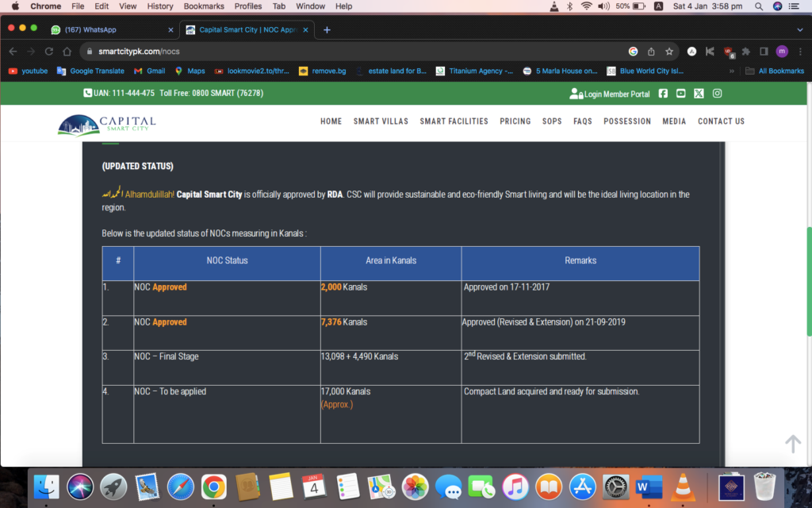
Task: Click the Google icon in address bar
Action: [x=633, y=52]
